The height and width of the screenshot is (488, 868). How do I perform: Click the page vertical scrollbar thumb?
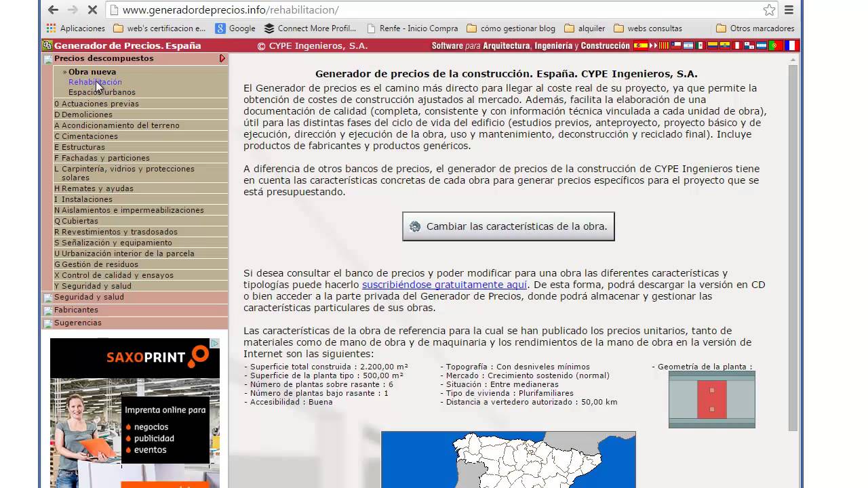(793, 247)
